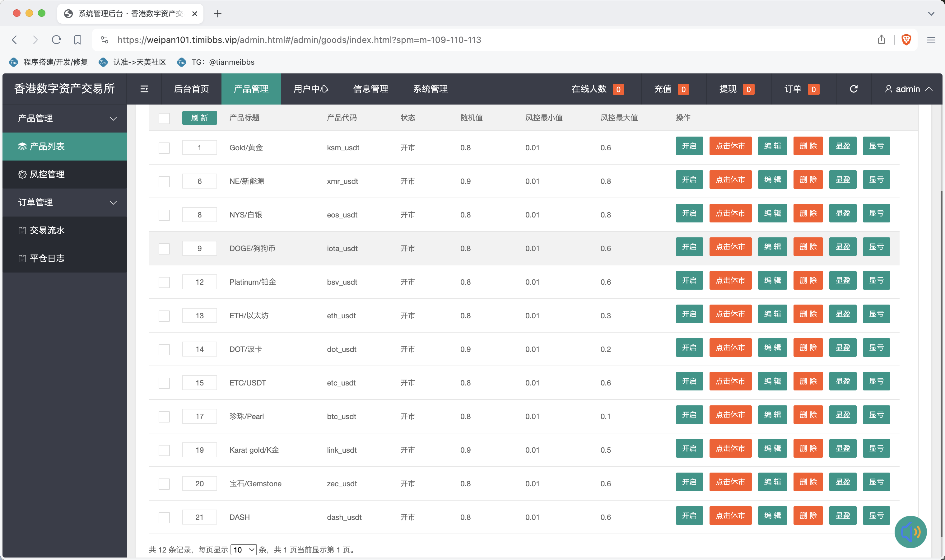Click the sort order field for Gold/黄金
945x560 pixels.
click(x=200, y=147)
